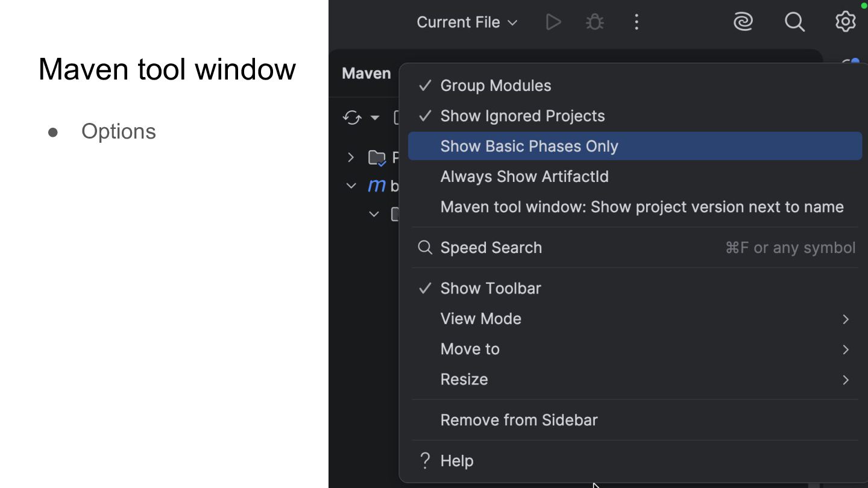Choose Always Show ArtifactId
The image size is (868, 488).
524,177
